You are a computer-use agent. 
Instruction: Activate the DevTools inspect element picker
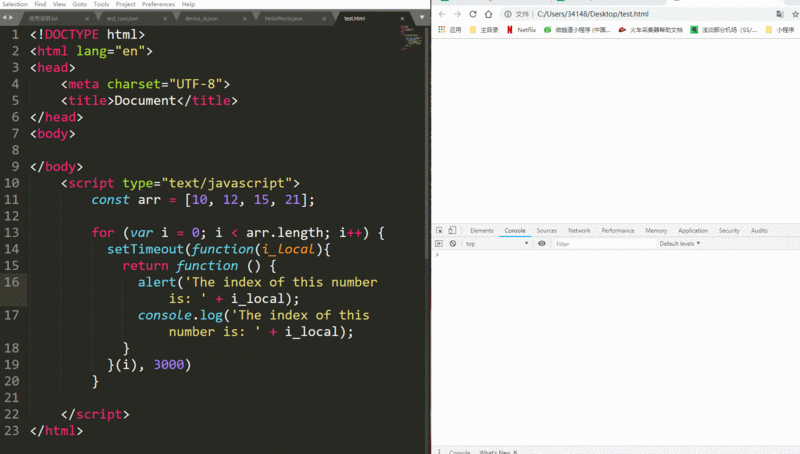[x=439, y=231]
